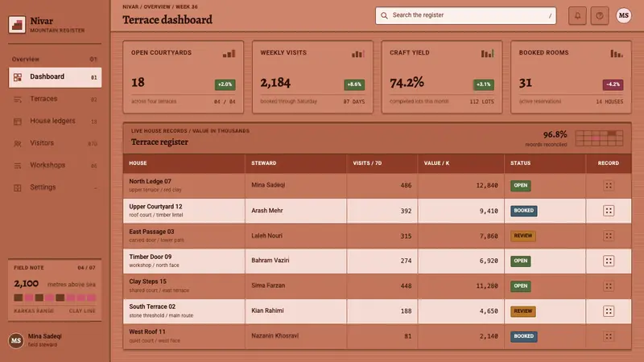Image resolution: width=644 pixels, height=362 pixels.
Task: Click the Overview section label
Action: click(26, 59)
